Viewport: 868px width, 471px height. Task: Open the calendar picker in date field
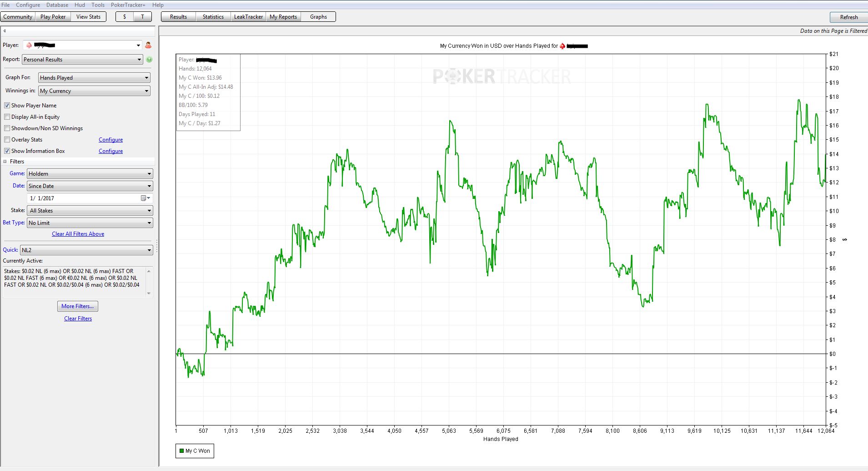click(x=145, y=198)
